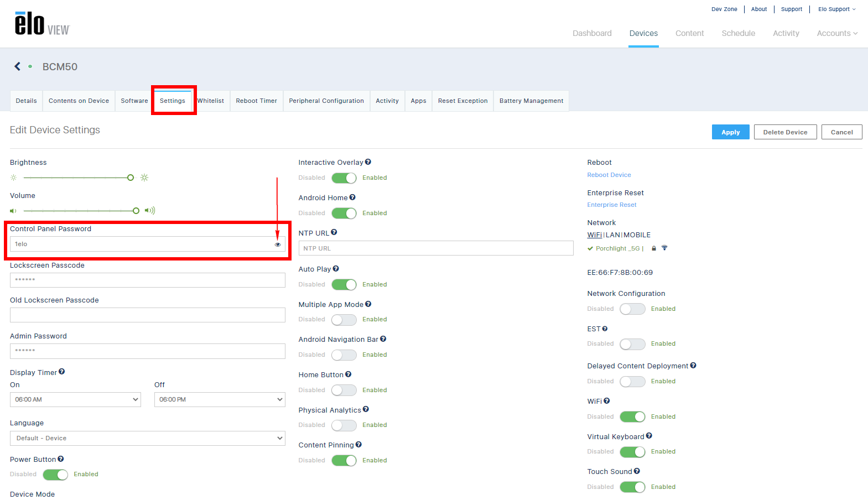Open the Peripheral Configuration tab

click(x=326, y=101)
